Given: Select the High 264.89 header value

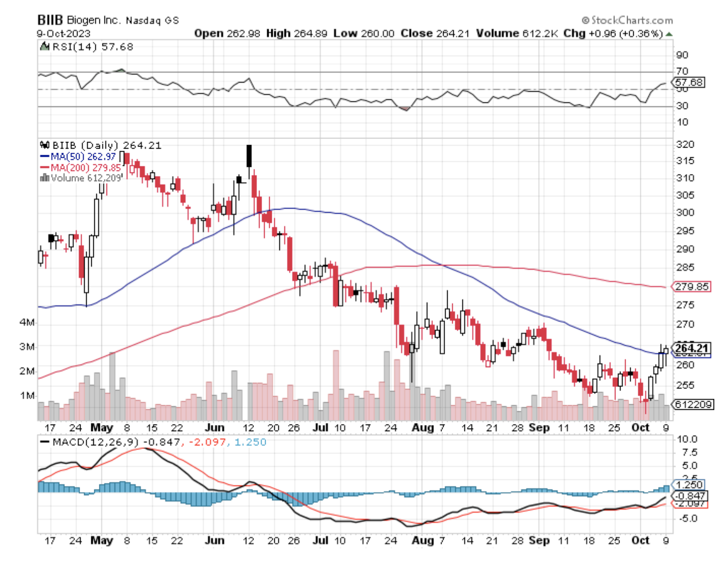Looking at the screenshot, I should pos(297,33).
